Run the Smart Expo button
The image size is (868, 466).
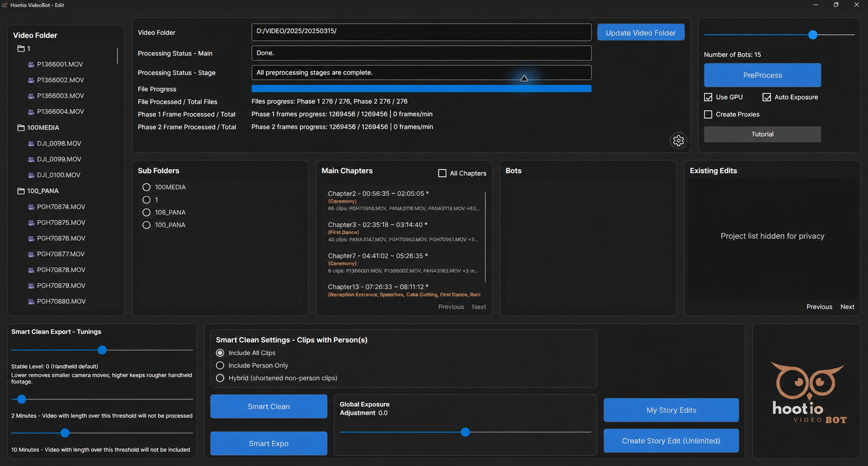tap(269, 443)
